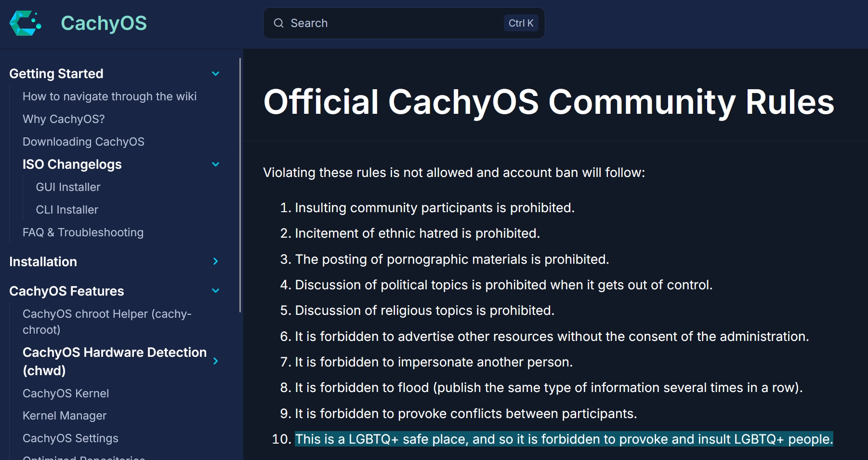Click rule 'Insulting community participants is prohibited.'

click(434, 208)
